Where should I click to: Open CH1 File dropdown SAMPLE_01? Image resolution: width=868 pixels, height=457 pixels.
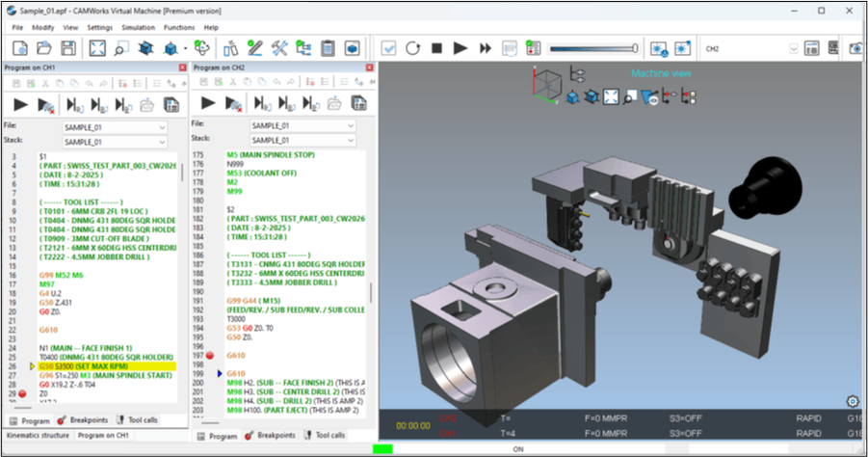click(x=114, y=127)
